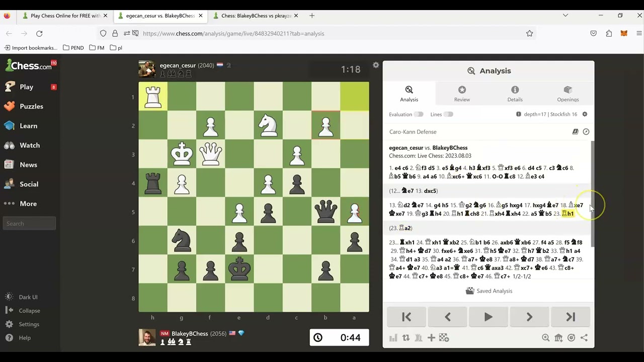This screenshot has height=362, width=644.
Task: Open the PEND bookmarks folder
Action: click(x=73, y=48)
